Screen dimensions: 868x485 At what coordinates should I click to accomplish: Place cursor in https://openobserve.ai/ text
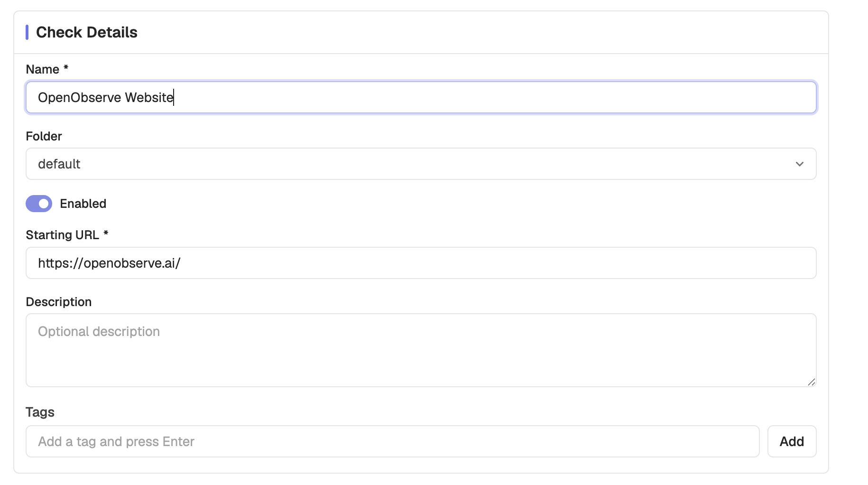109,263
